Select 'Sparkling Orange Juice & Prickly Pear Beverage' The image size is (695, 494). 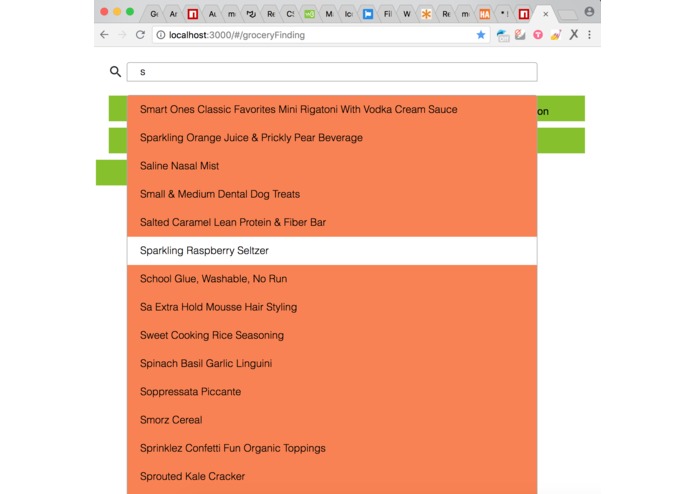click(x=332, y=138)
